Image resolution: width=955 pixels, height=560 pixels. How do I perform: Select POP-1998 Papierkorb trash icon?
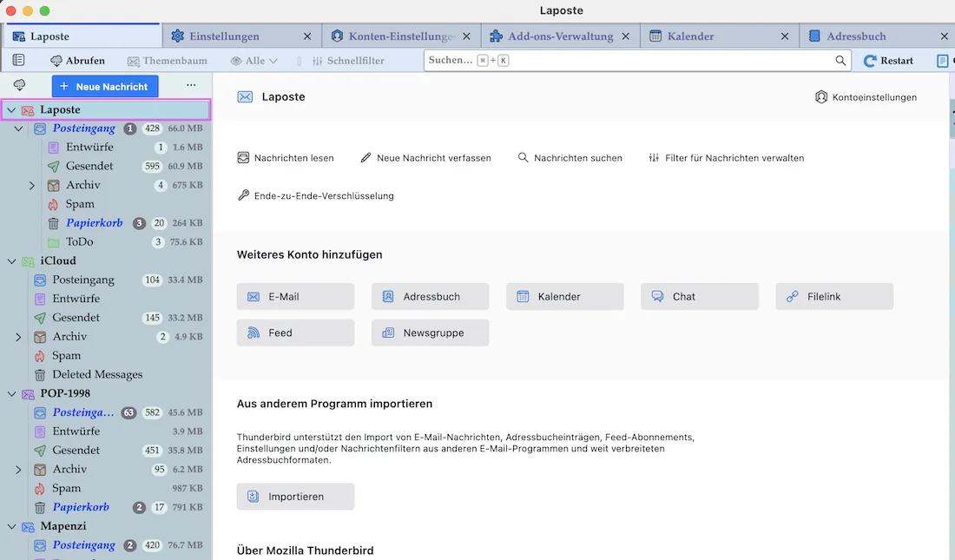(40, 507)
